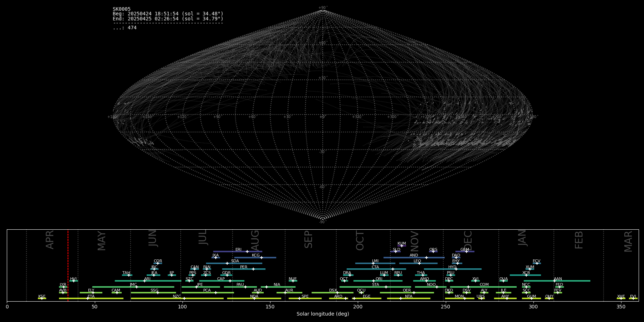The image size is (644, 322).
Task: Click the NDA shower label
Action: pos(254,297)
